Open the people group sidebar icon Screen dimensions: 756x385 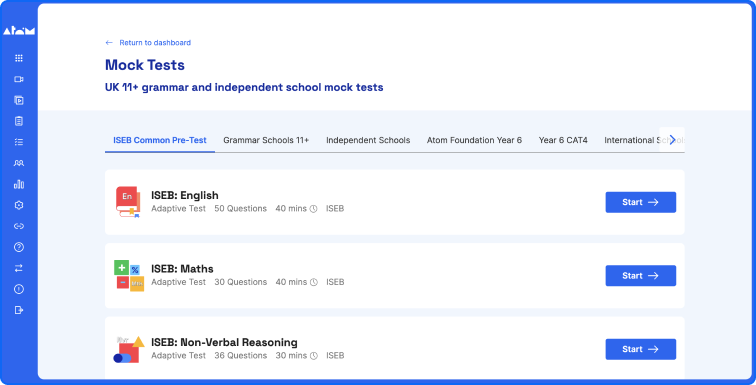coord(19,163)
